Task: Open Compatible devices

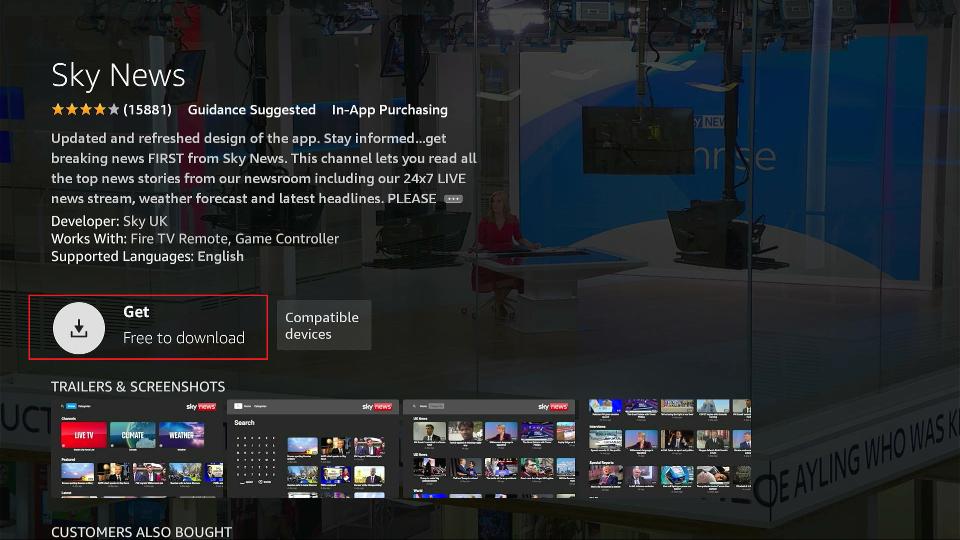Action: [324, 325]
